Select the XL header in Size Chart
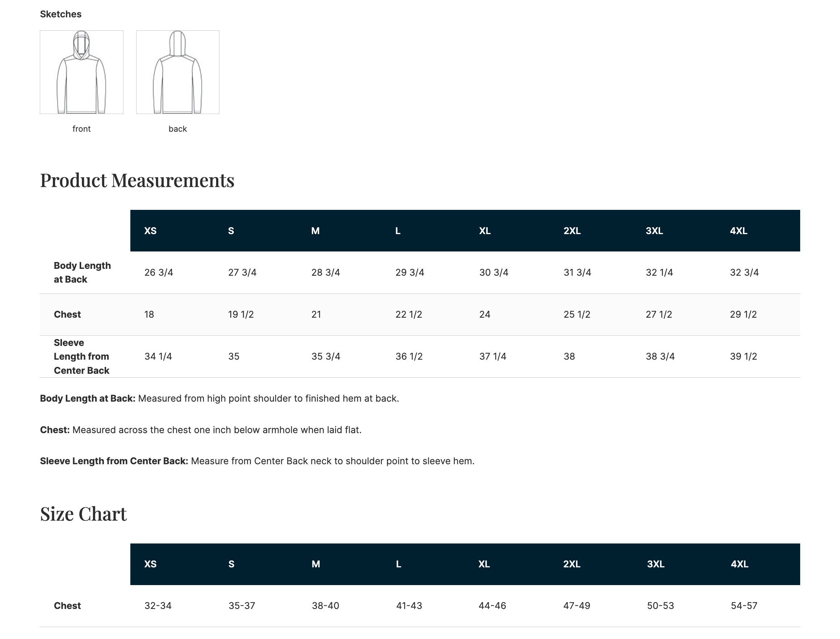Image resolution: width=840 pixels, height=639 pixels. (x=484, y=564)
